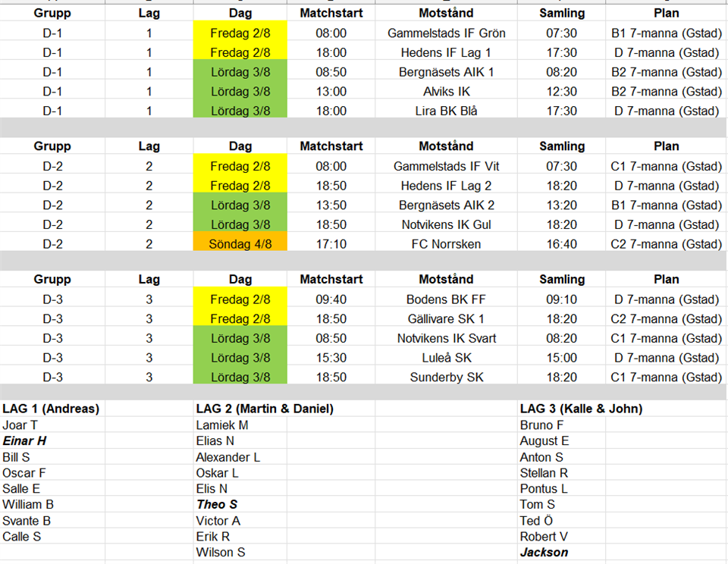
Task: Click the 17:10 match start cell
Action: click(331, 244)
